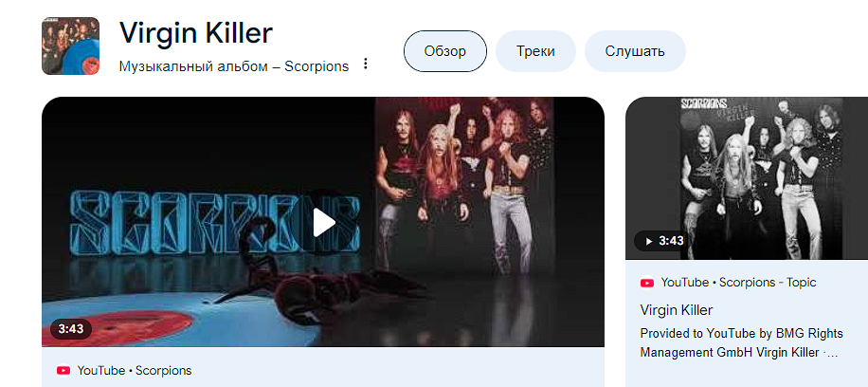Screen dimensions: 868x387
Task: Click the Музыкальный альбом – Scorpions subtitle
Action: pos(234,66)
